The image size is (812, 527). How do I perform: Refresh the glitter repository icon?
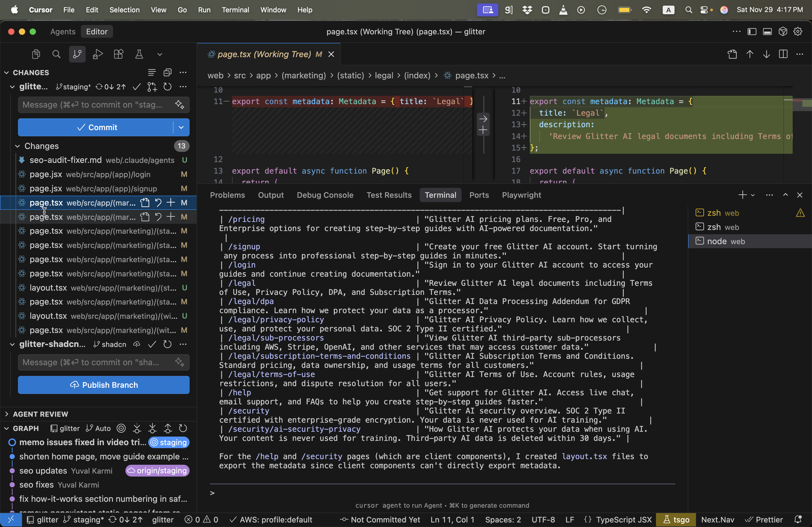(x=167, y=87)
